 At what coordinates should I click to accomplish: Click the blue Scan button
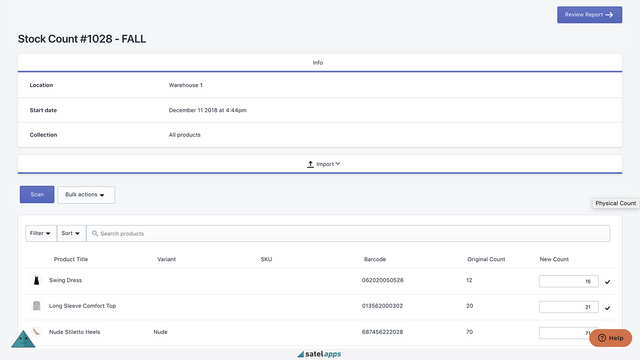[37, 195]
